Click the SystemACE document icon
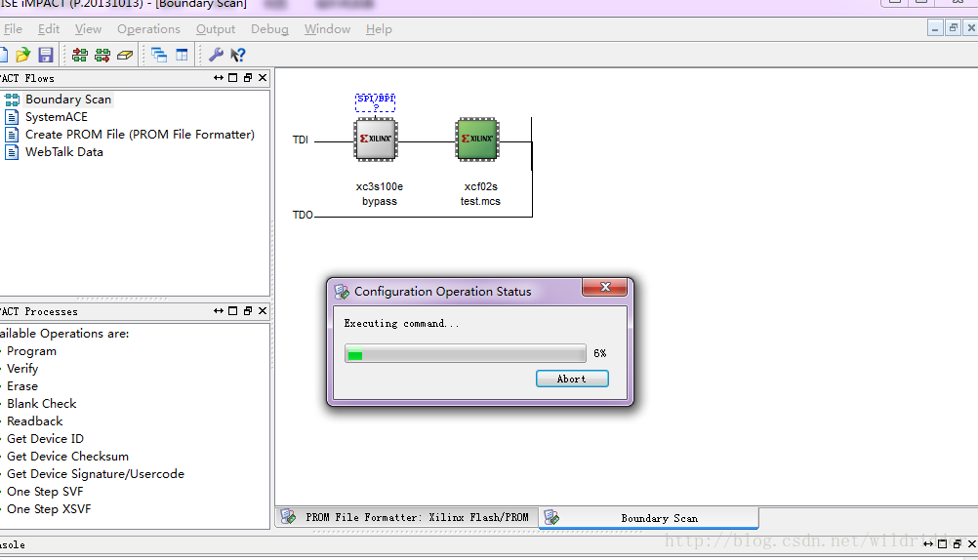The image size is (978, 560). [12, 117]
